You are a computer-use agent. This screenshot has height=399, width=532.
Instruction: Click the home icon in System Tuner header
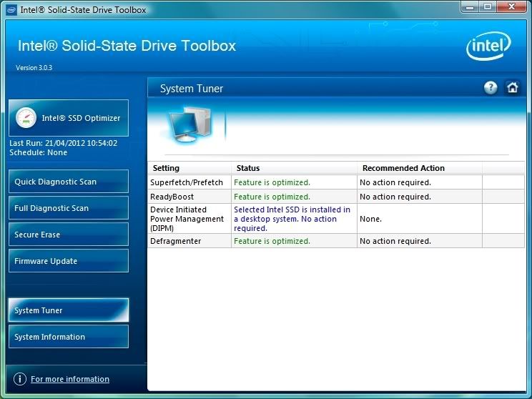coord(512,88)
